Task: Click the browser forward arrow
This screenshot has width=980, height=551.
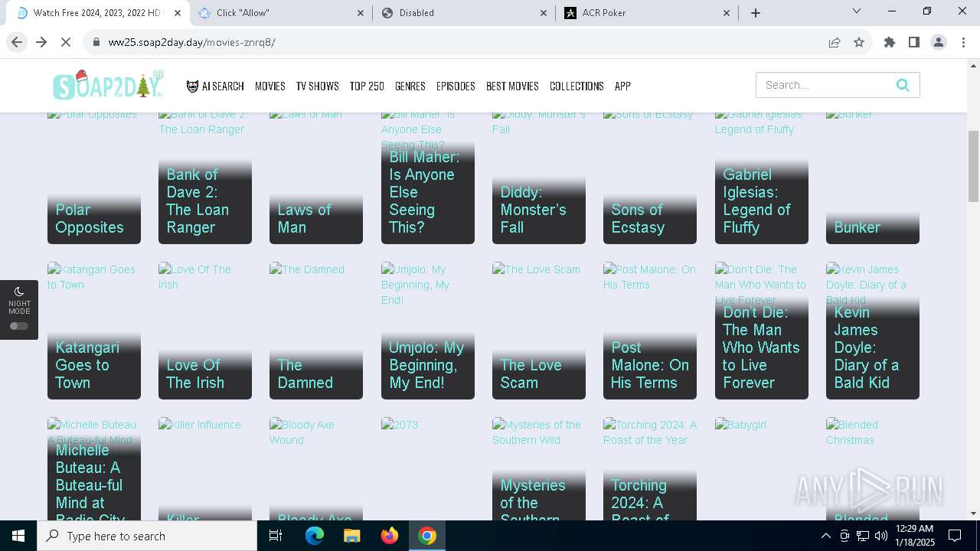Action: click(x=41, y=42)
